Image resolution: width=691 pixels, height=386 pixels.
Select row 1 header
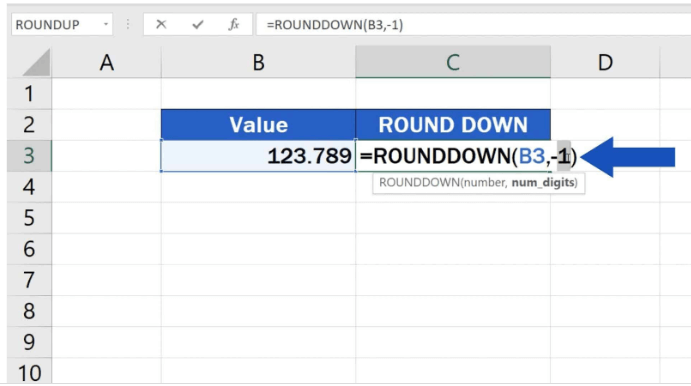pos(29,94)
